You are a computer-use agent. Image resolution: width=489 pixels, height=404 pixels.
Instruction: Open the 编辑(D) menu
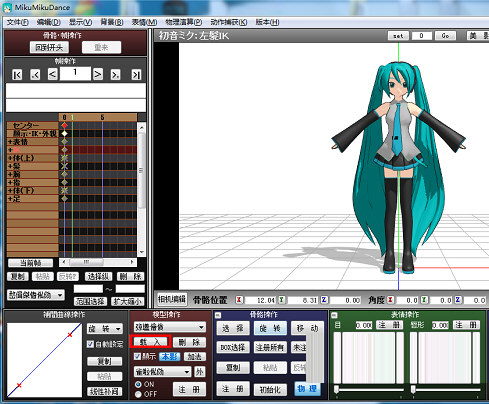click(x=49, y=22)
